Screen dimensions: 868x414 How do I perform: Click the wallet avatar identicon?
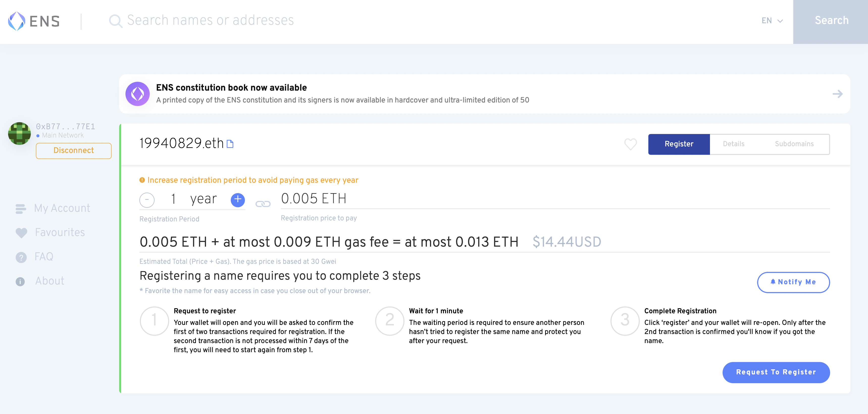pos(19,133)
